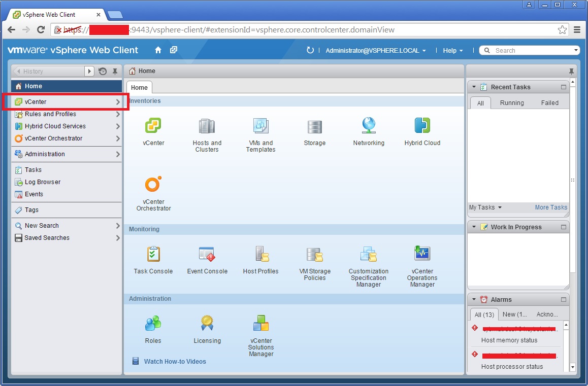Click the home icon in header
588x386 pixels.
click(158, 50)
